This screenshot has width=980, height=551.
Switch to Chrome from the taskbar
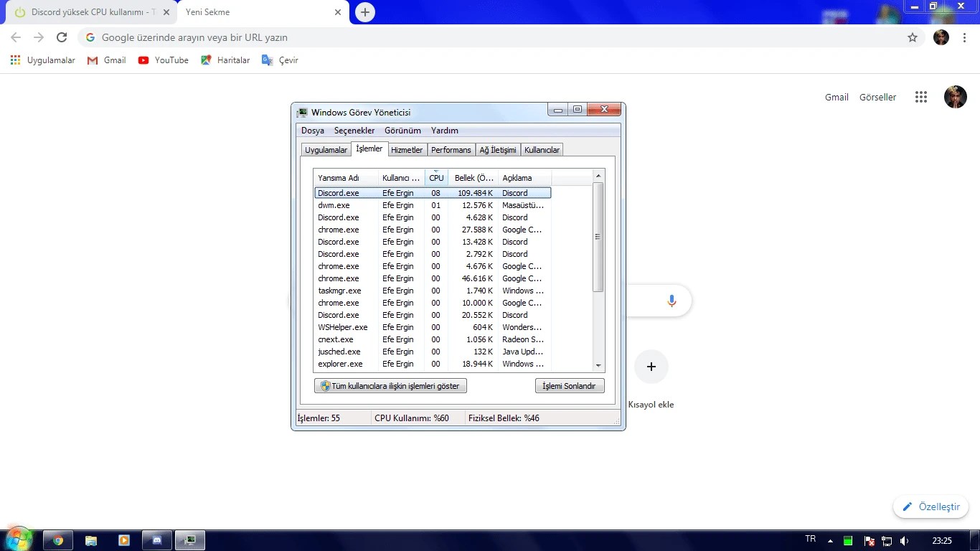pos(58,540)
